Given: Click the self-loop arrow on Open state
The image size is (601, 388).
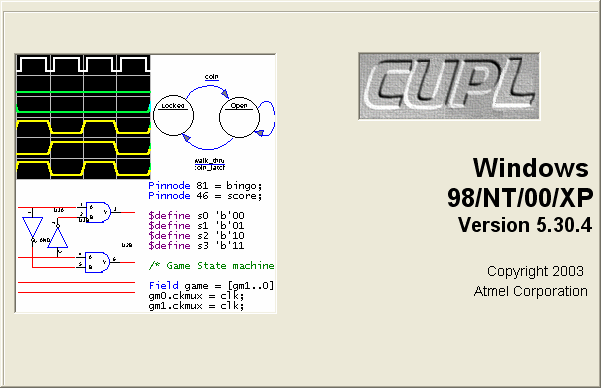Looking at the screenshot, I should tap(267, 118).
